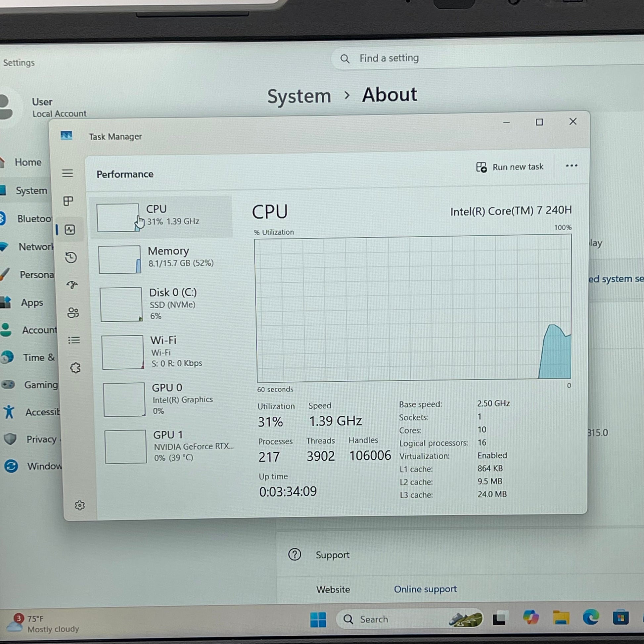Open Microsoft Edge from the taskbar
644x644 pixels.
(591, 617)
